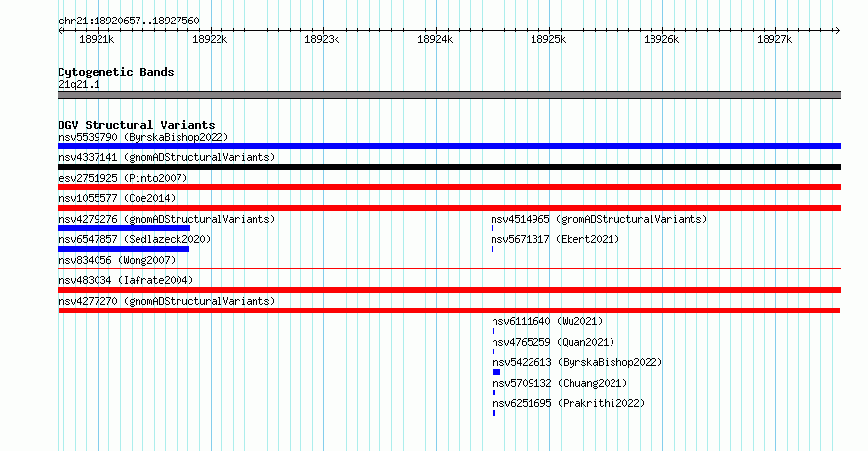868x451 pixels.
Task: Click the chr21:18920657..18927560 region label
Action: pyautogui.click(x=129, y=21)
